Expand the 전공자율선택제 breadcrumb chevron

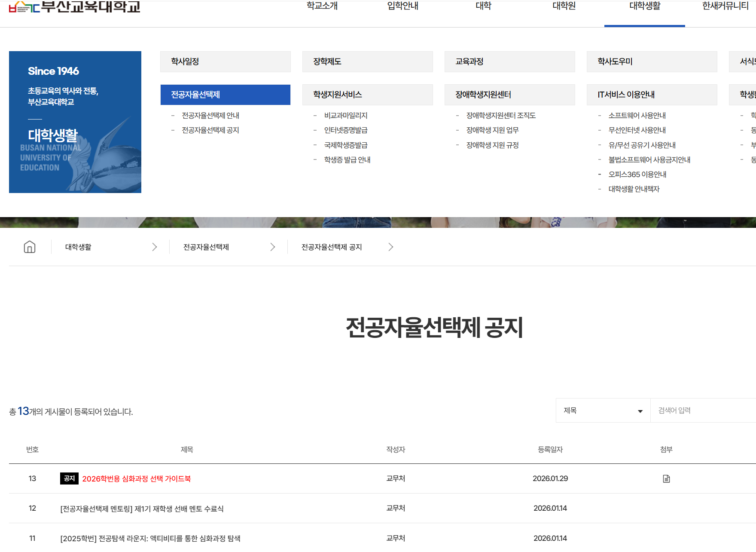coord(272,247)
